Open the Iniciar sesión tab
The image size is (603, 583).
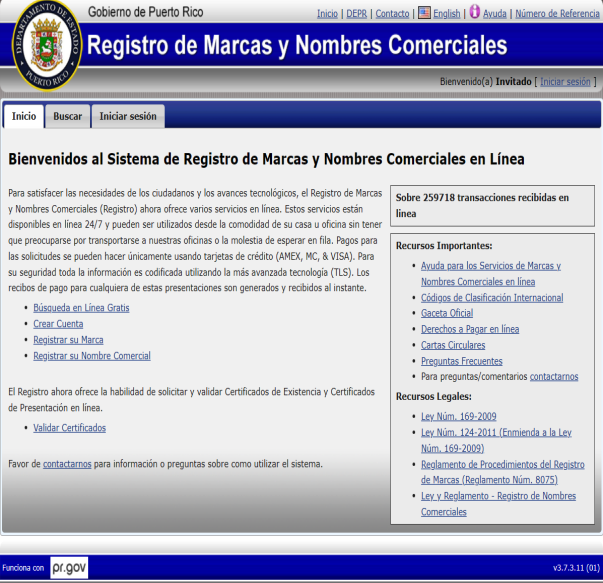tap(128, 116)
